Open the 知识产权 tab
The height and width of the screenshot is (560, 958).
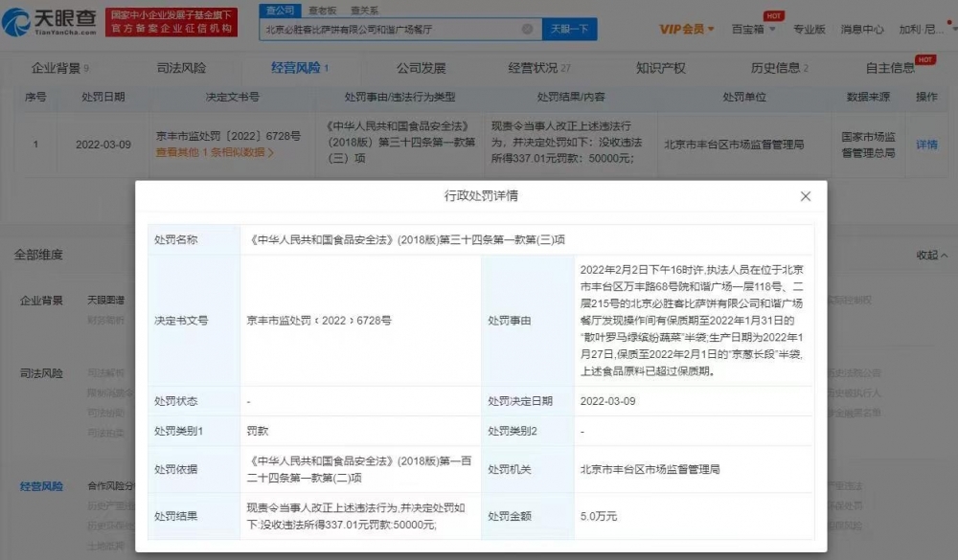coord(660,68)
